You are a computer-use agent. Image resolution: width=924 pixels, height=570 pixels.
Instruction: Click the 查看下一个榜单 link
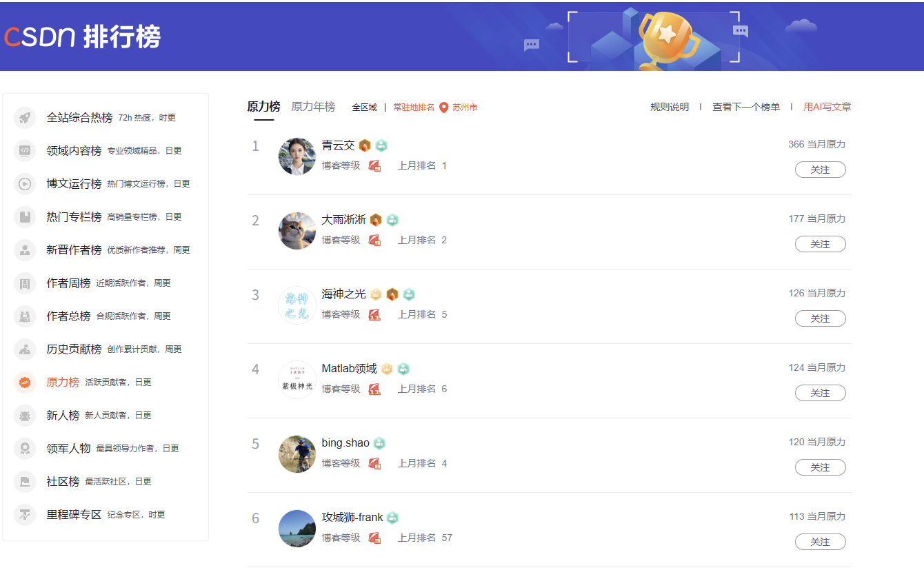click(746, 107)
